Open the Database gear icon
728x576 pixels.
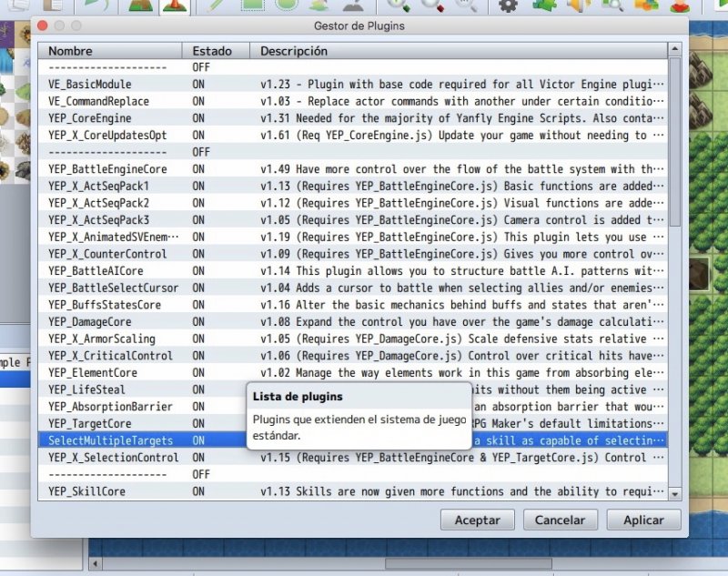tap(508, 5)
